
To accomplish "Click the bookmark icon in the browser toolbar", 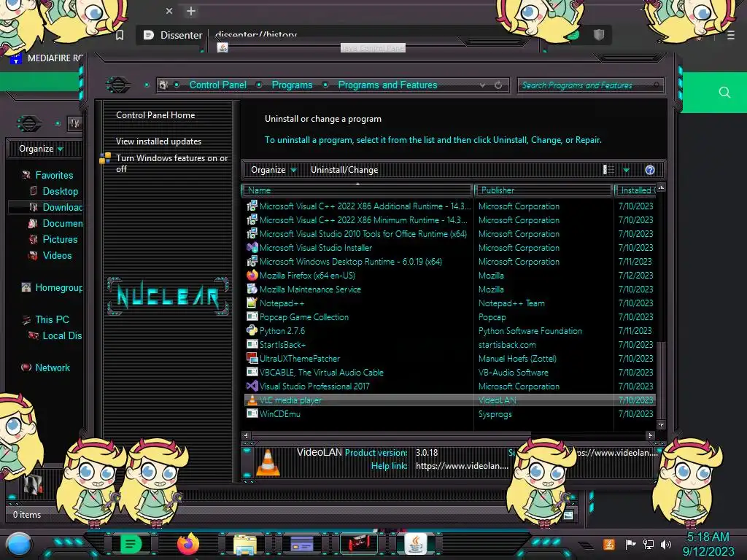I will click(120, 35).
